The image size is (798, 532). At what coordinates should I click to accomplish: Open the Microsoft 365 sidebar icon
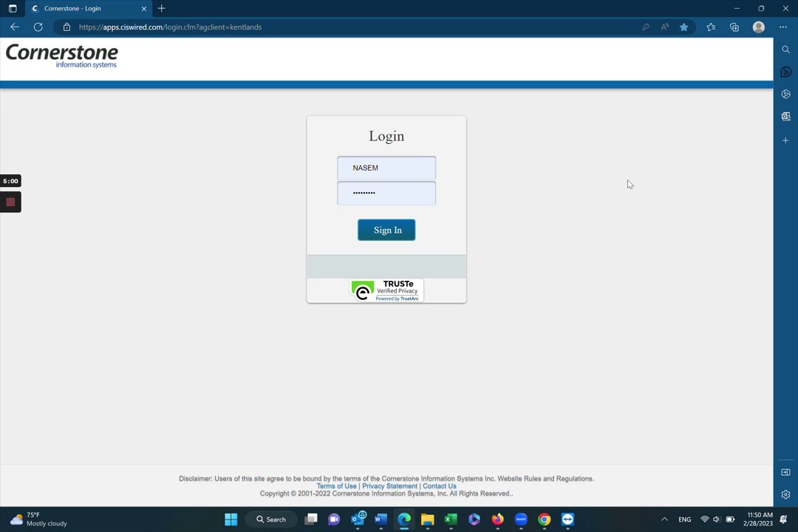[785, 94]
